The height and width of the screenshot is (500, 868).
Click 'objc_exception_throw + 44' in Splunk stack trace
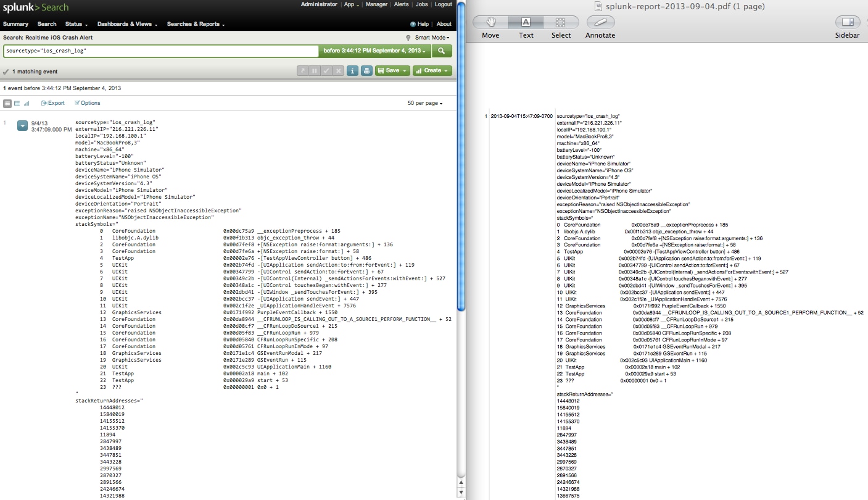point(296,238)
